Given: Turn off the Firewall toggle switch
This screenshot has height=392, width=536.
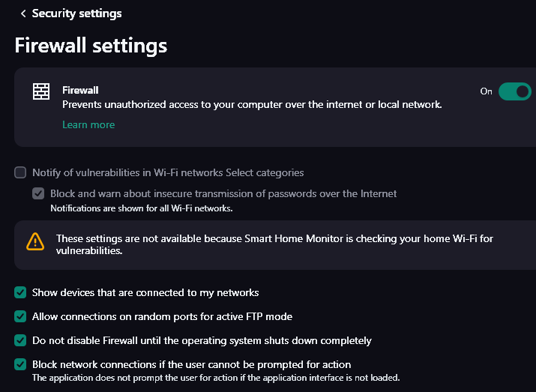Looking at the screenshot, I should coord(514,91).
